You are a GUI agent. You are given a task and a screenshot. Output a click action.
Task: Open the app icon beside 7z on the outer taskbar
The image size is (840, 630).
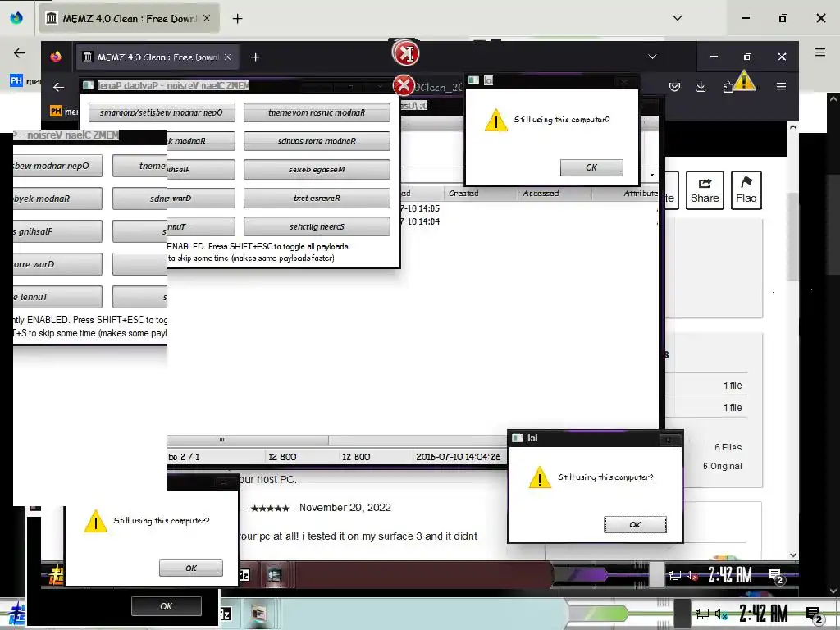click(x=258, y=614)
